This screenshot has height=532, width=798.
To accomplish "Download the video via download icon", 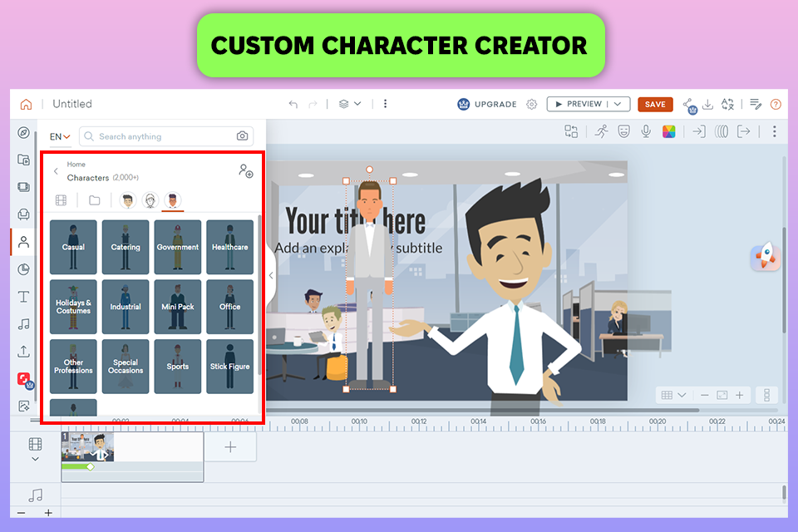I will coord(707,105).
